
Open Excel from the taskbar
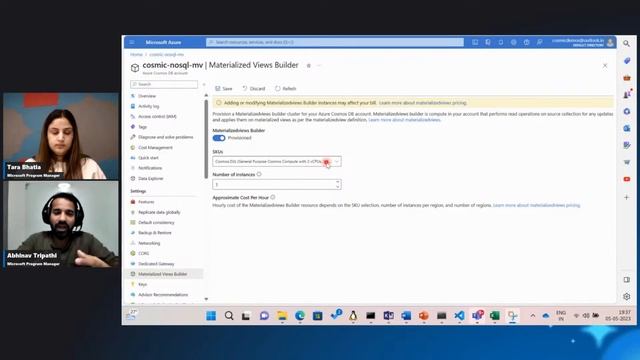(495, 316)
